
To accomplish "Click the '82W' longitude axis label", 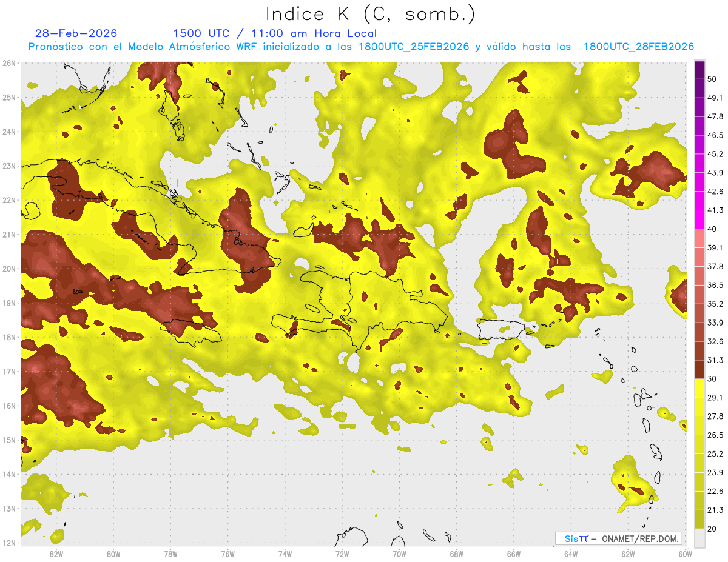I will pyautogui.click(x=56, y=554).
